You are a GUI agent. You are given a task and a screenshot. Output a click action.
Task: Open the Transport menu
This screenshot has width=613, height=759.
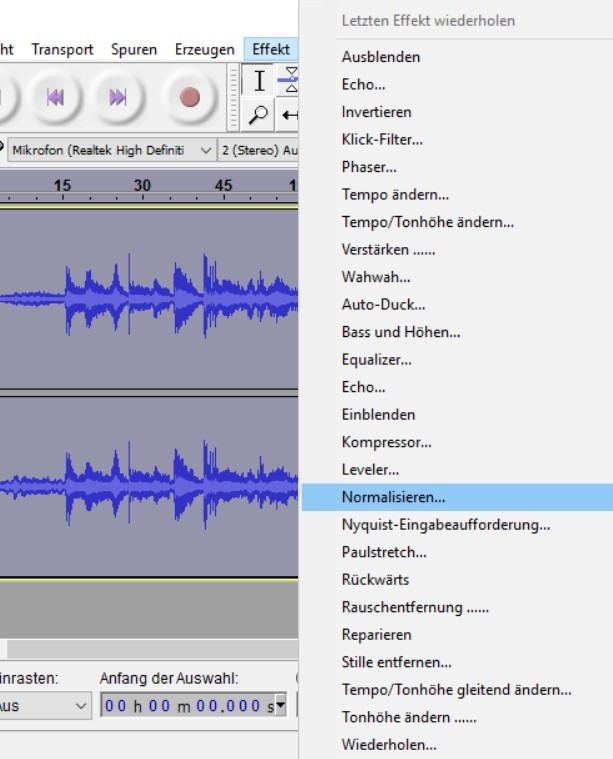pyautogui.click(x=62, y=49)
